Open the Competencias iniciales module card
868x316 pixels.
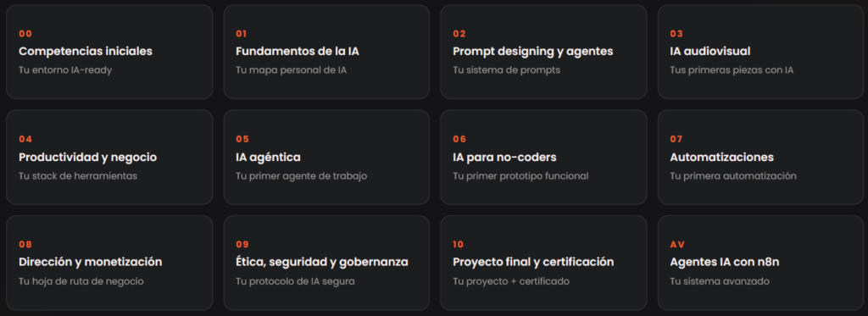point(109,52)
